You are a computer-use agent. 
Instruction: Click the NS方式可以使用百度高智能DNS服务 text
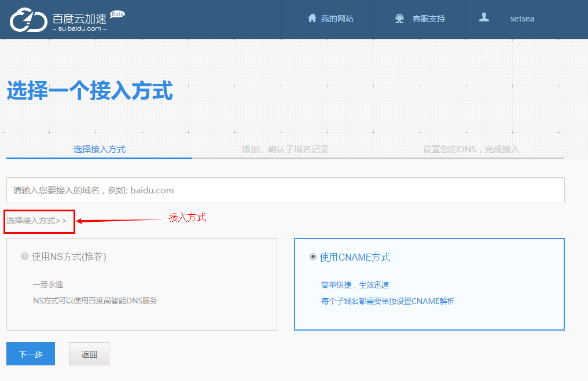coord(95,301)
